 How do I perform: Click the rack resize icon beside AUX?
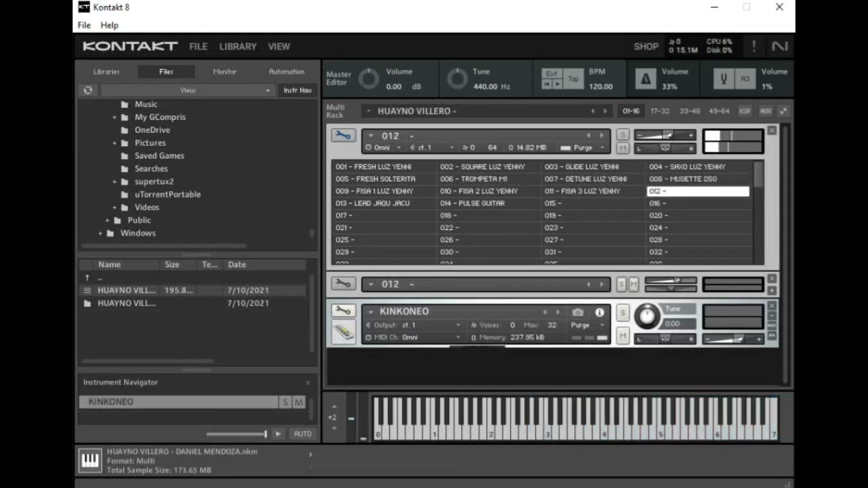(783, 111)
